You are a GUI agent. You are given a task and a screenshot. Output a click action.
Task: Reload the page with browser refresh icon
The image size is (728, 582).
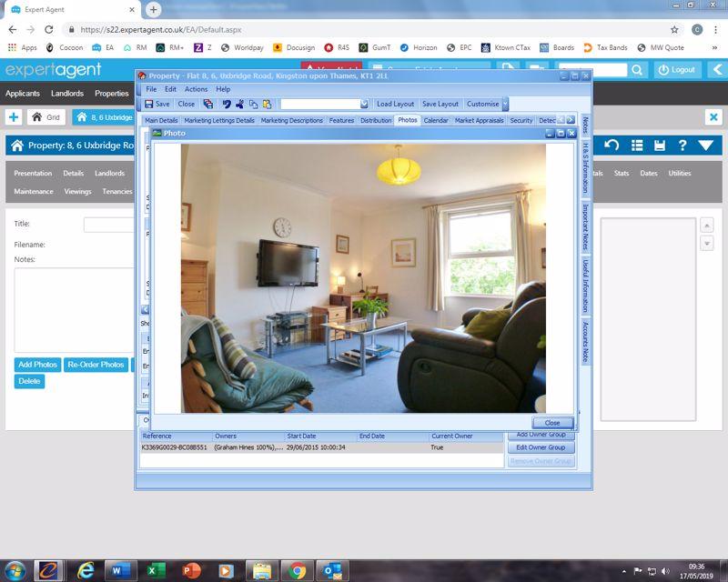click(49, 30)
